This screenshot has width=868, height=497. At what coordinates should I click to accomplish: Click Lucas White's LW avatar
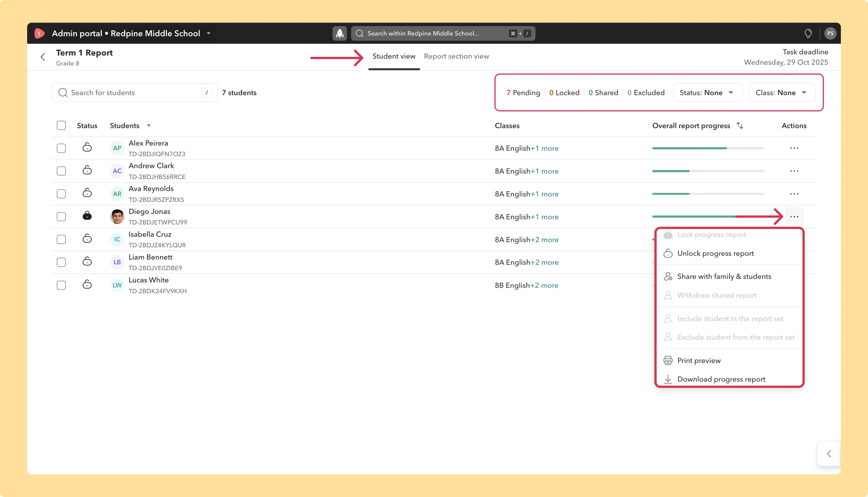(117, 285)
